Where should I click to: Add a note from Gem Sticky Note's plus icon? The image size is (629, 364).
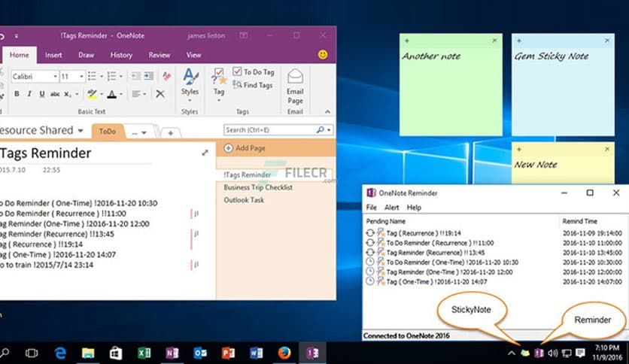coord(519,41)
